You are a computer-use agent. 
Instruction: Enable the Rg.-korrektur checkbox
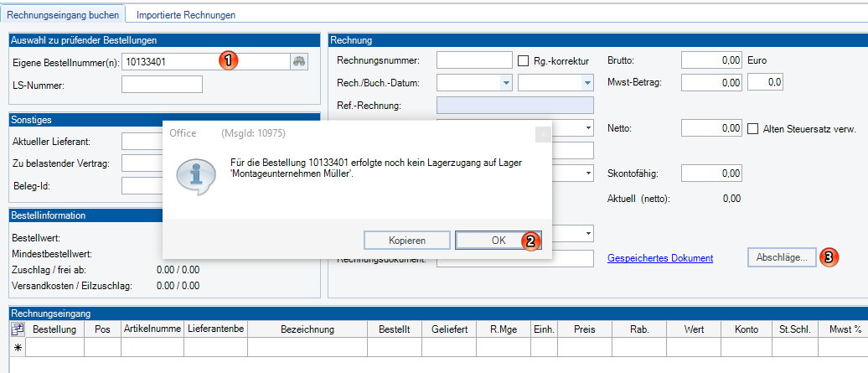pyautogui.click(x=524, y=61)
